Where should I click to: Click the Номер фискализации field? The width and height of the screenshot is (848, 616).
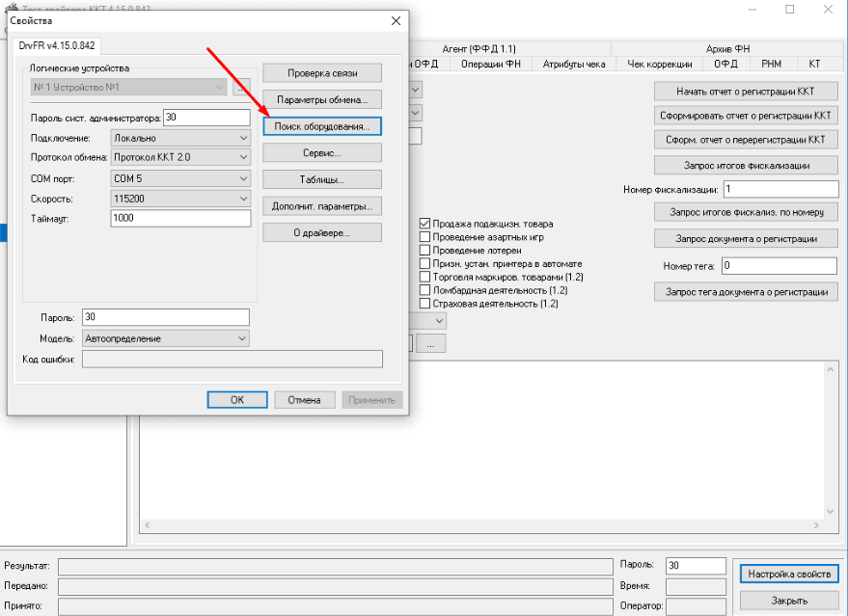780,189
